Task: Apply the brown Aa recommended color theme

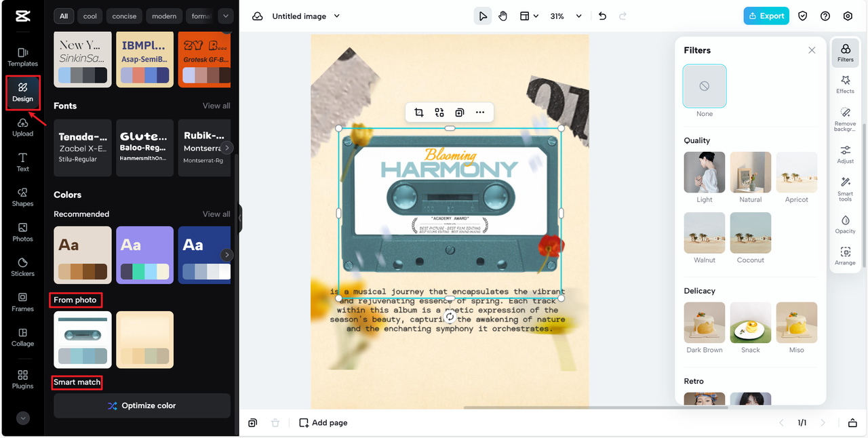Action: [x=83, y=255]
